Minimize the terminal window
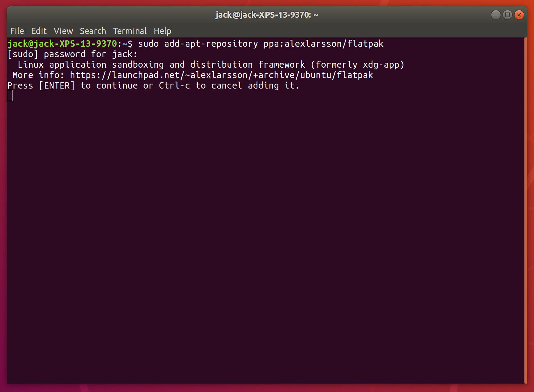This screenshot has width=534, height=392. tap(496, 15)
